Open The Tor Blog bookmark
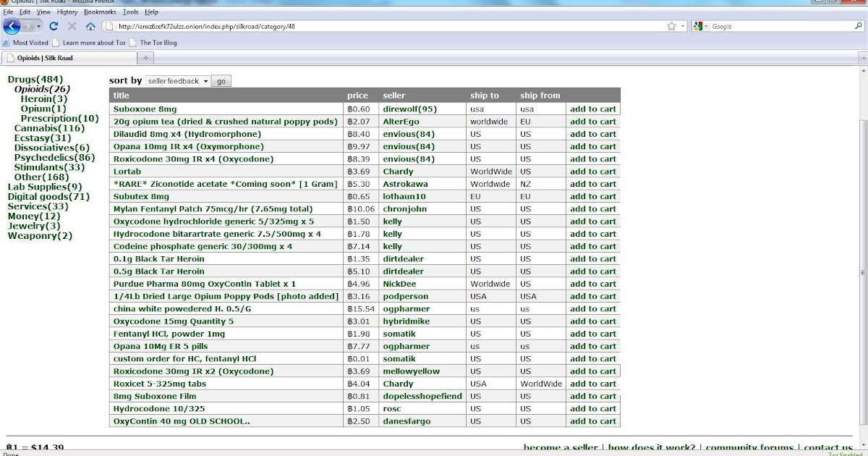This screenshot has width=868, height=456. pos(153,43)
